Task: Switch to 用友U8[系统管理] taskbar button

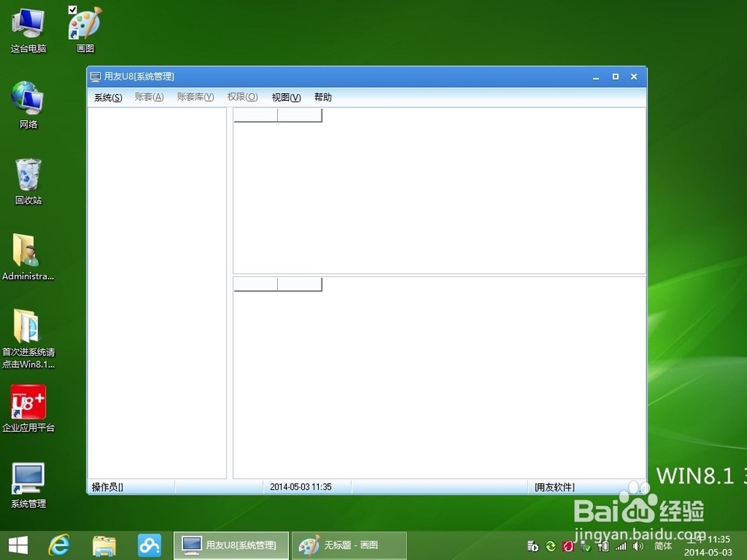Action: point(231,545)
